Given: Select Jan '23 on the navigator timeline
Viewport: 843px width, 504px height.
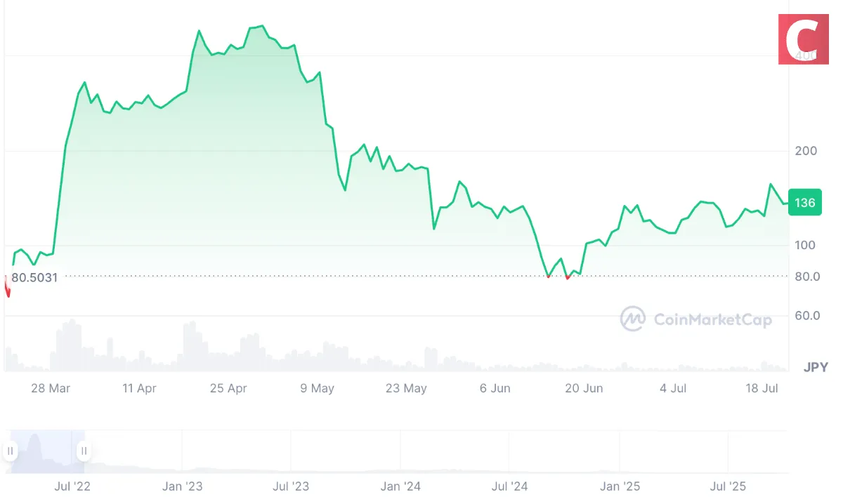Looking at the screenshot, I should tap(181, 486).
